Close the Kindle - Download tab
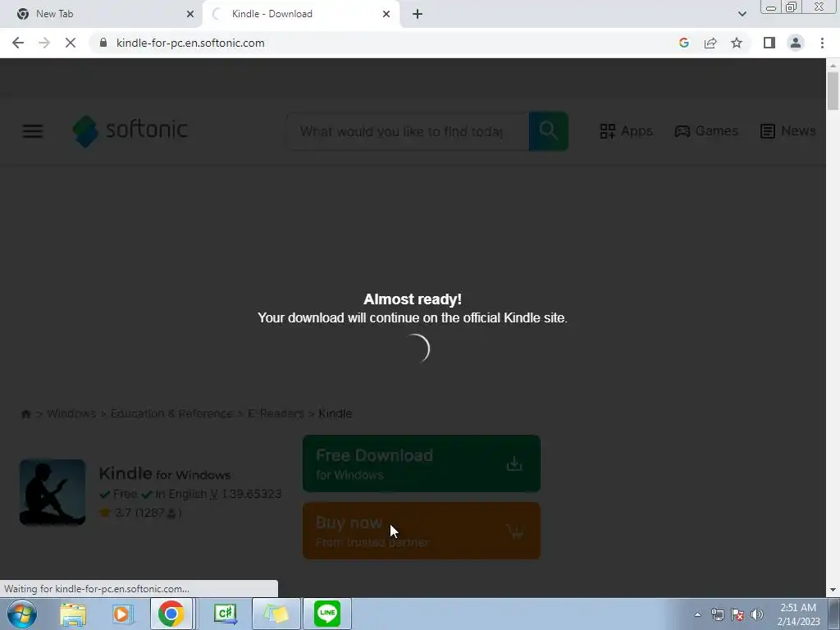The image size is (840, 630). tap(386, 14)
